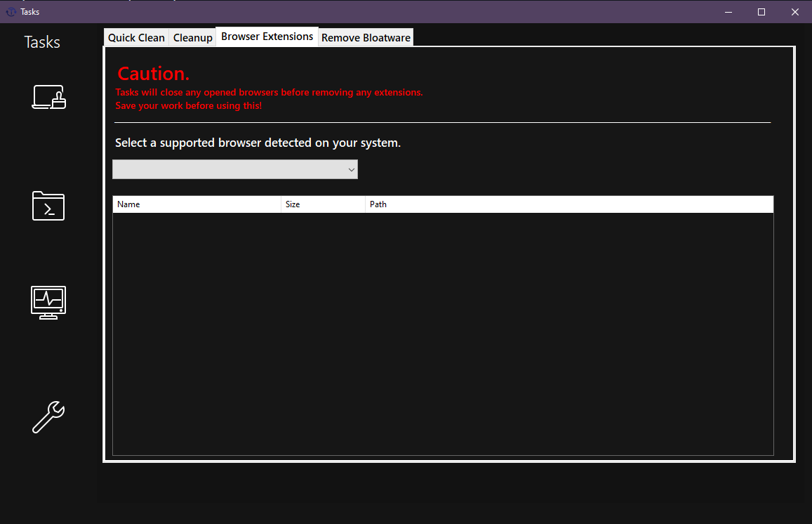
Task: Select the laptop cleaning brush sidebar icon
Action: 48,97
